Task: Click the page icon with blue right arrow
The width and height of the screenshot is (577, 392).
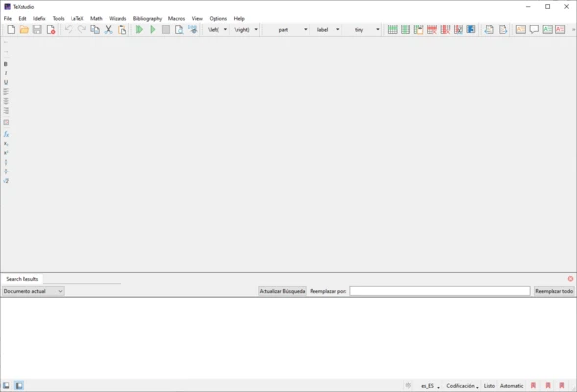Action: pyautogui.click(x=503, y=29)
